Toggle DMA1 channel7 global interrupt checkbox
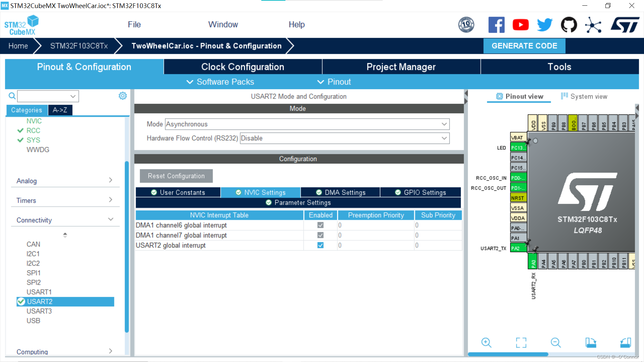 click(x=320, y=235)
